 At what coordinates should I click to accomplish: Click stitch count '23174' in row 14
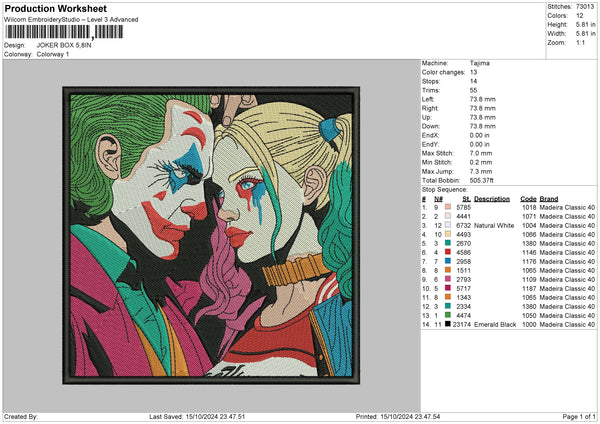pos(461,325)
